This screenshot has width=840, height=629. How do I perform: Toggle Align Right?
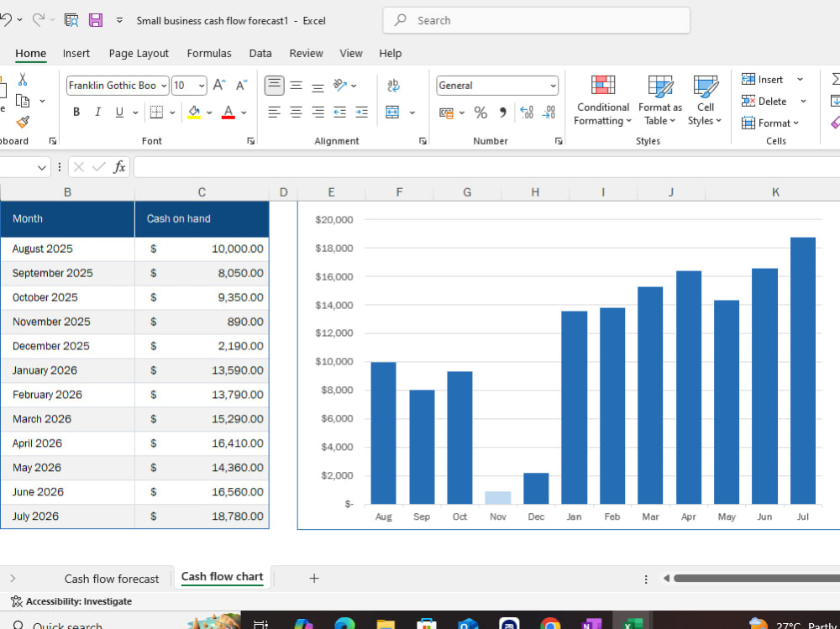[x=318, y=112]
